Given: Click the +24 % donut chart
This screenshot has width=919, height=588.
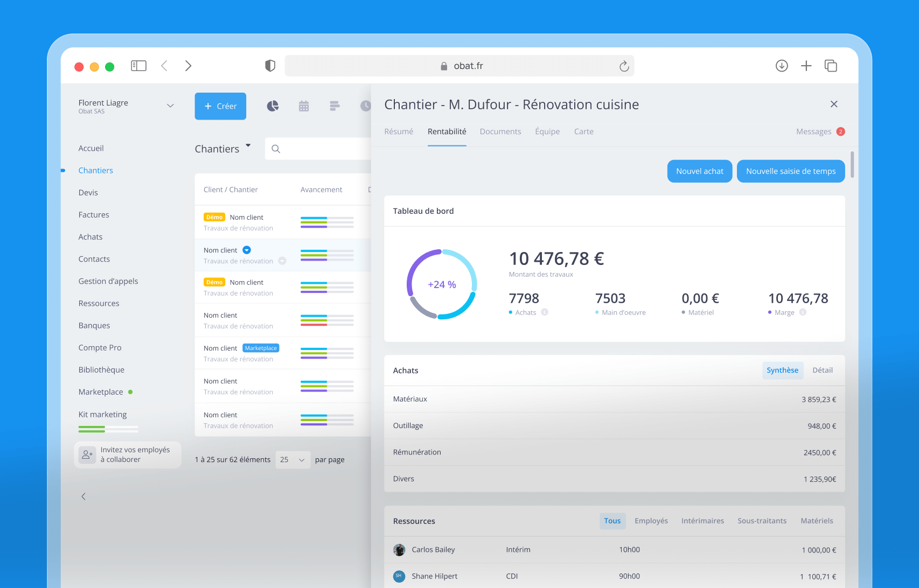Looking at the screenshot, I should click(442, 284).
